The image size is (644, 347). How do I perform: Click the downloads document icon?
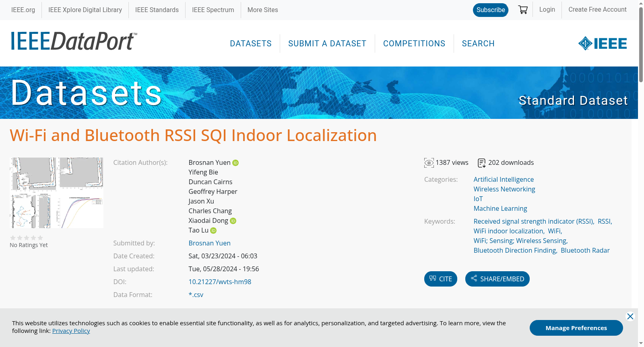point(481,163)
